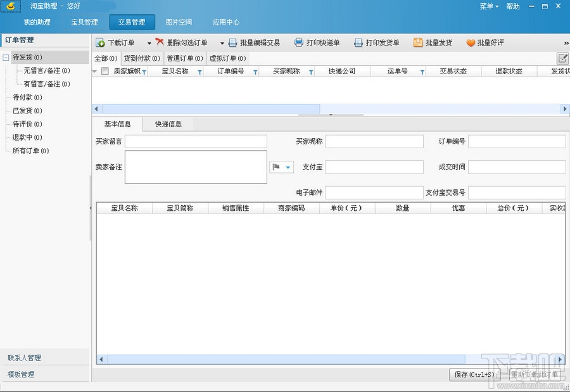The width and height of the screenshot is (570, 392).
Task: Select 待评价 (0) in tree
Action: tap(27, 124)
